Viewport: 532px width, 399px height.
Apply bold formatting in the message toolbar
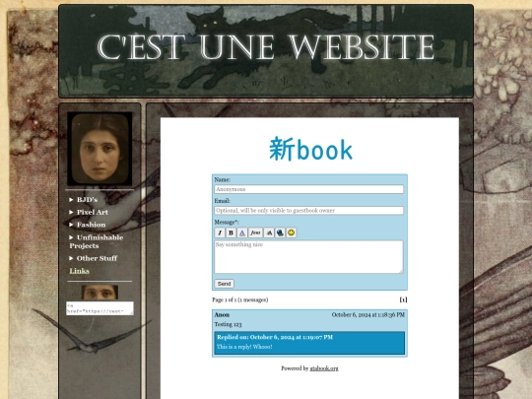click(231, 233)
